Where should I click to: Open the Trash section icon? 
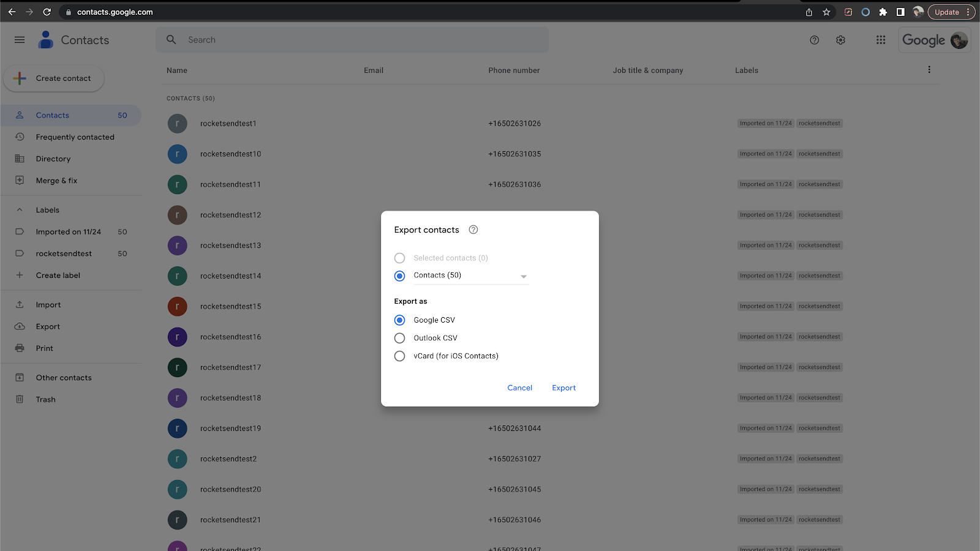click(20, 399)
